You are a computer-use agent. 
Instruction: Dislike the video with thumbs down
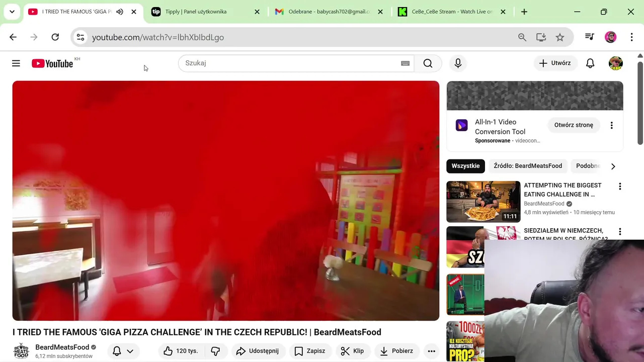(215, 351)
